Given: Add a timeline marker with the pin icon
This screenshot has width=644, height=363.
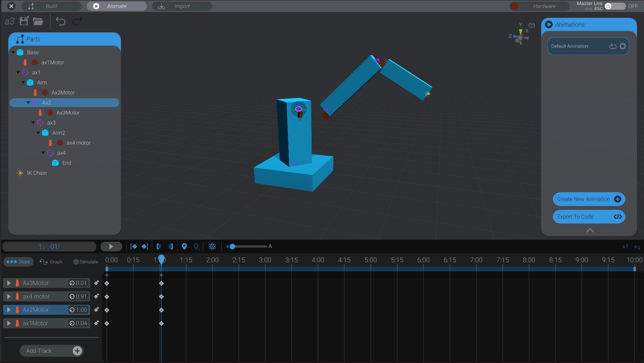Looking at the screenshot, I should pyautogui.click(x=184, y=246).
